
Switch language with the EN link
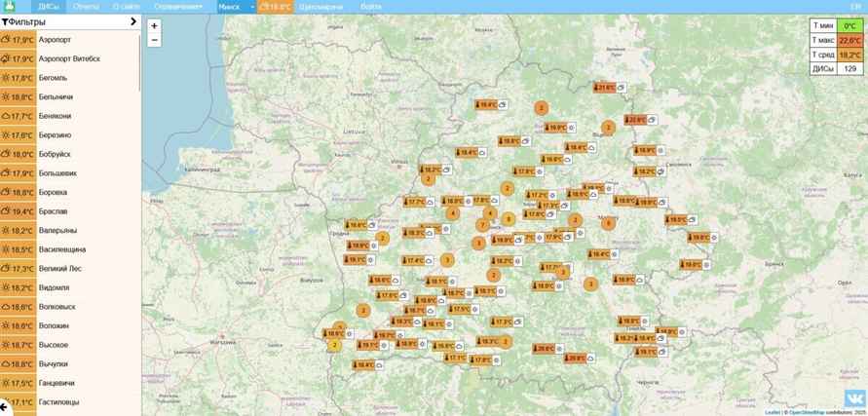point(854,7)
